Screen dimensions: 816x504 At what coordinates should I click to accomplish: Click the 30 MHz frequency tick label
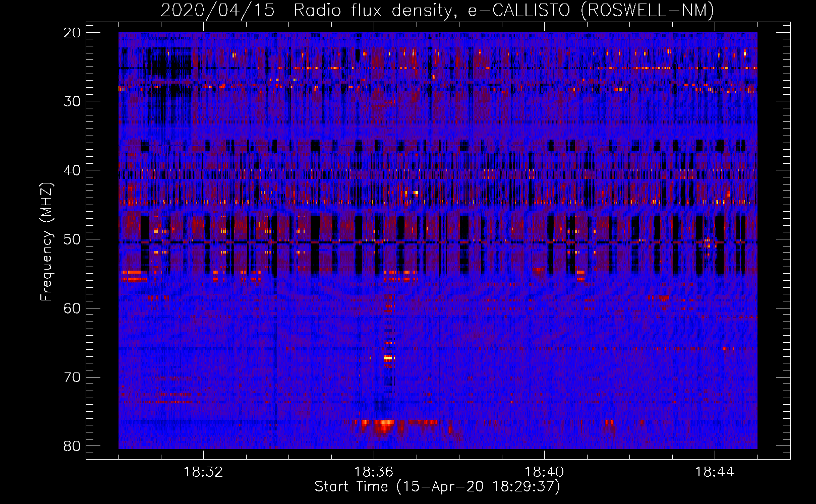72,101
